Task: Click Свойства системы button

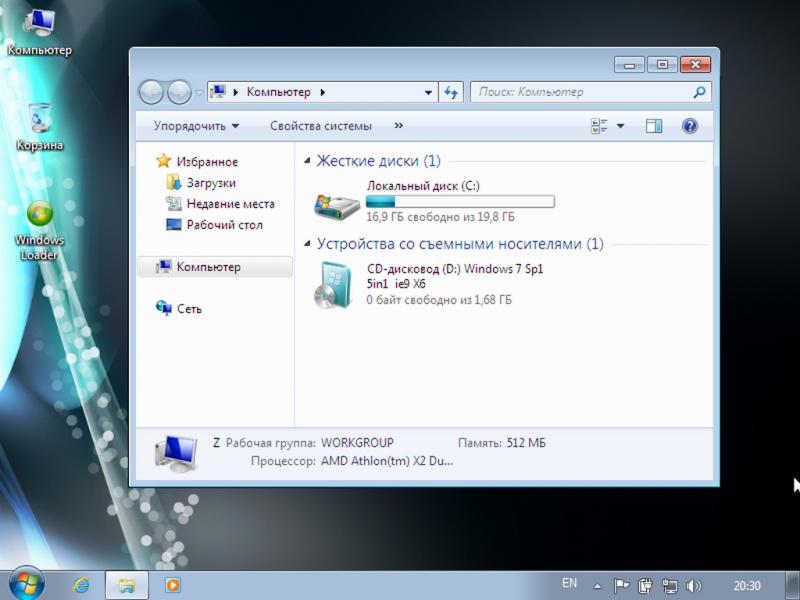Action: coord(321,126)
